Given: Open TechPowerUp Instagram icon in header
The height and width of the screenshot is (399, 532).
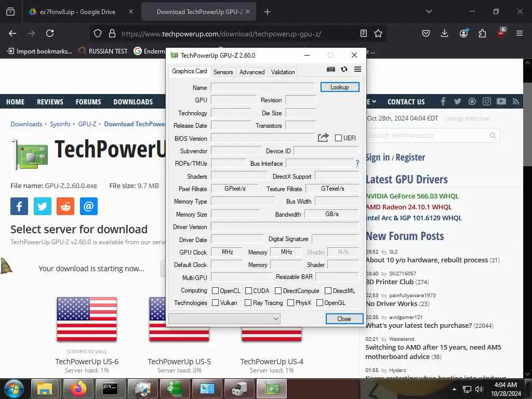Looking at the screenshot, I should [486, 101].
